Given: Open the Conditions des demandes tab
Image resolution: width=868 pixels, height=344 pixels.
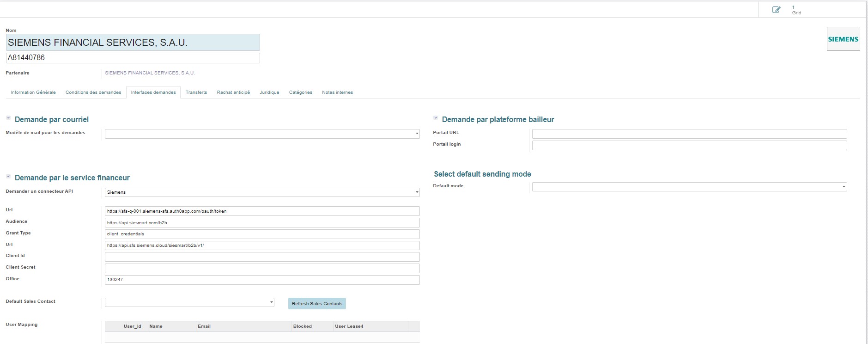Looking at the screenshot, I should (x=93, y=92).
